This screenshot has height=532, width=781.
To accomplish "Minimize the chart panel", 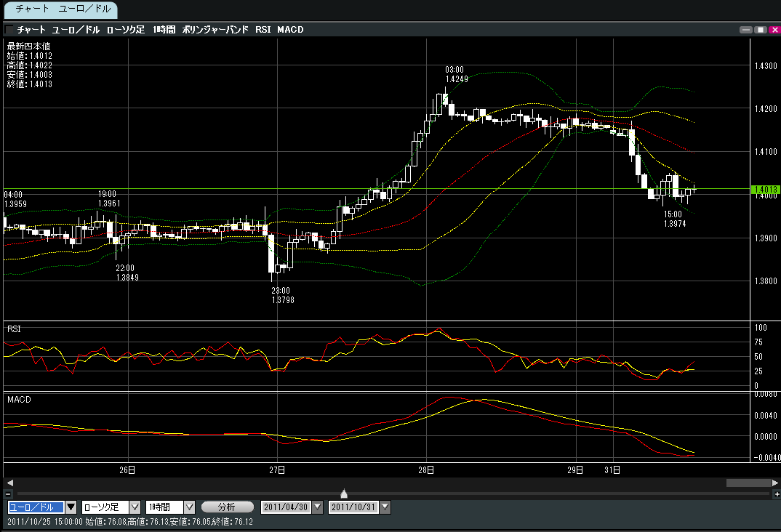I will point(745,30).
